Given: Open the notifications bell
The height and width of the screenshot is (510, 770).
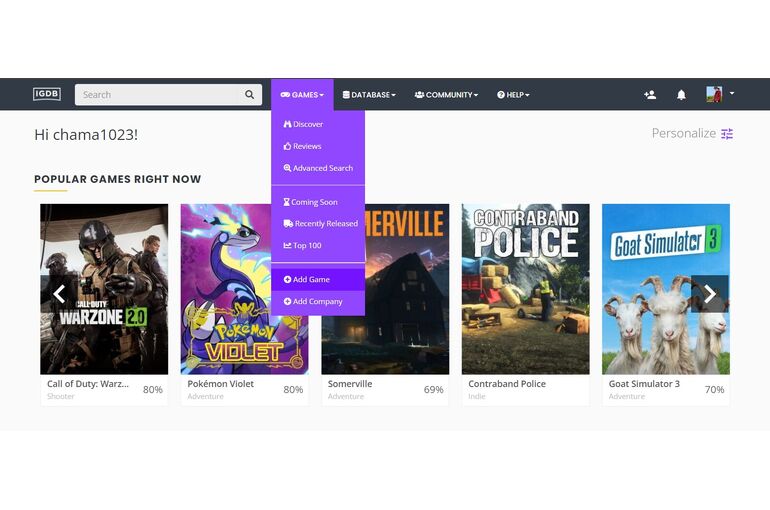Looking at the screenshot, I should (x=681, y=95).
